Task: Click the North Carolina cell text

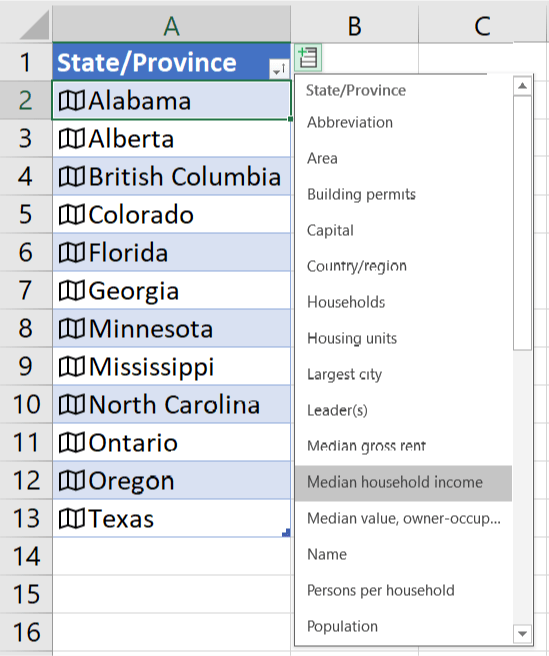Action: pos(174,405)
